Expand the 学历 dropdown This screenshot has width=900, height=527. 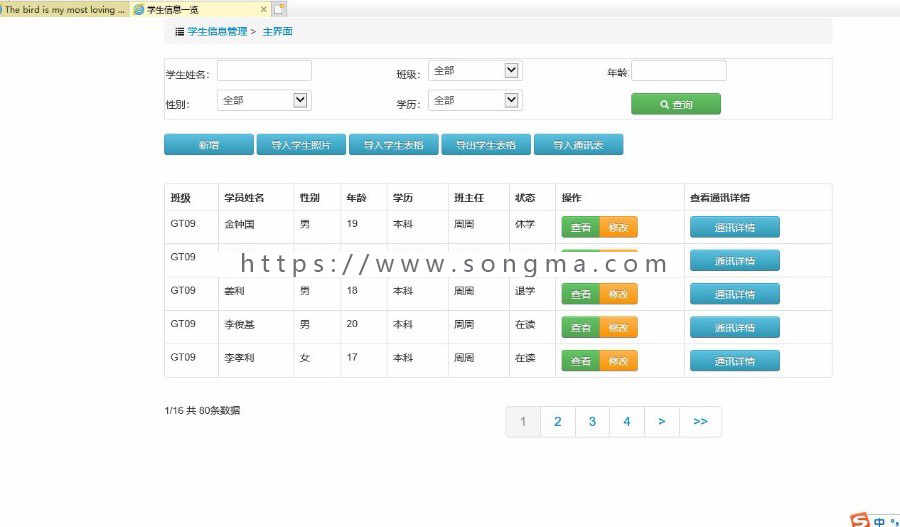pyautogui.click(x=475, y=100)
